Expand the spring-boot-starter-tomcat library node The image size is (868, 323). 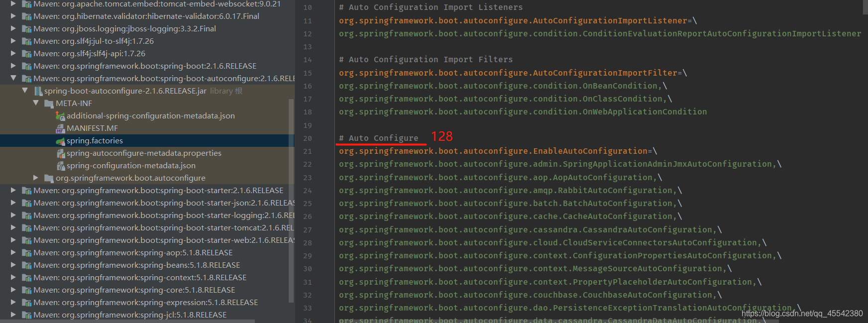[13, 228]
